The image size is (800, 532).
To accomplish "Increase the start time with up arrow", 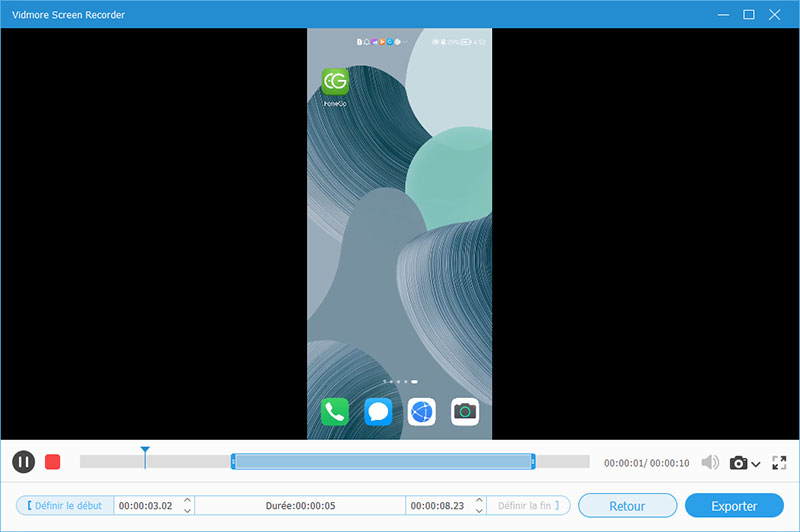I will pyautogui.click(x=186, y=501).
